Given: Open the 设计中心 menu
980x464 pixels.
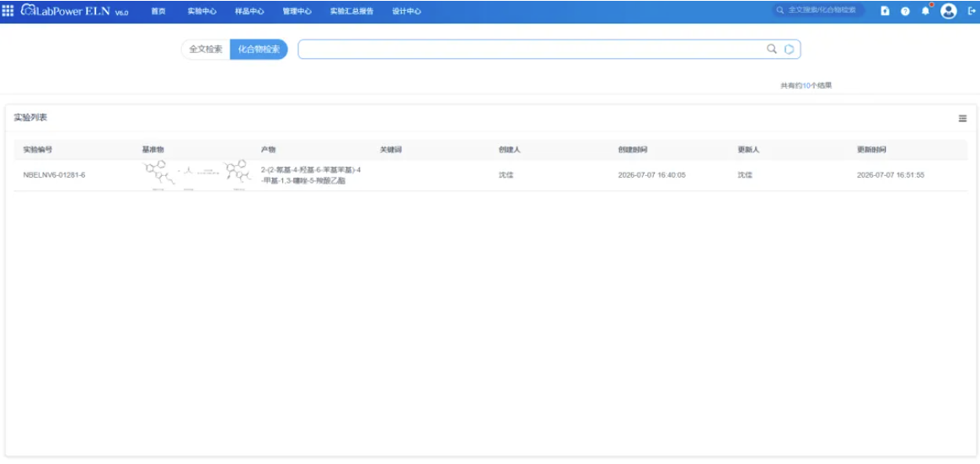Looking at the screenshot, I should [x=406, y=11].
